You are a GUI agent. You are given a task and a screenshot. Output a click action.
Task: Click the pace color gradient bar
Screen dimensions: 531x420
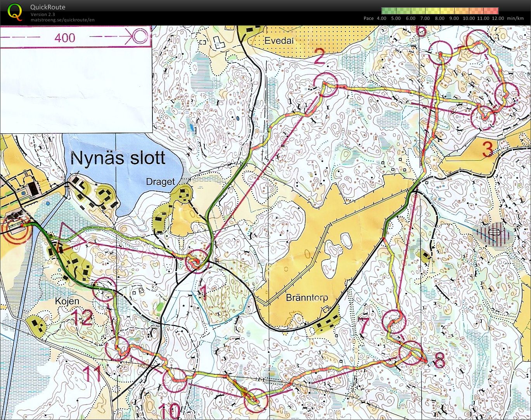click(440, 11)
